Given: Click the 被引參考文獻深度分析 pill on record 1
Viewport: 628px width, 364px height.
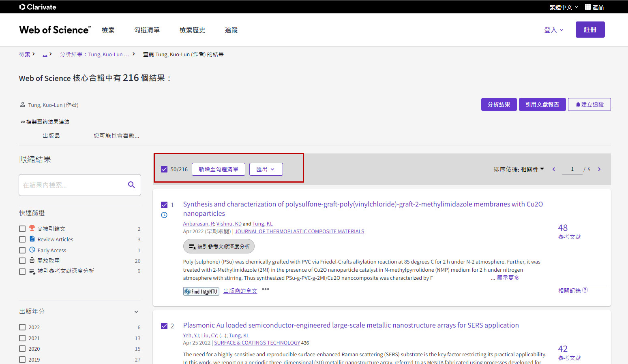Looking at the screenshot, I should tap(219, 246).
